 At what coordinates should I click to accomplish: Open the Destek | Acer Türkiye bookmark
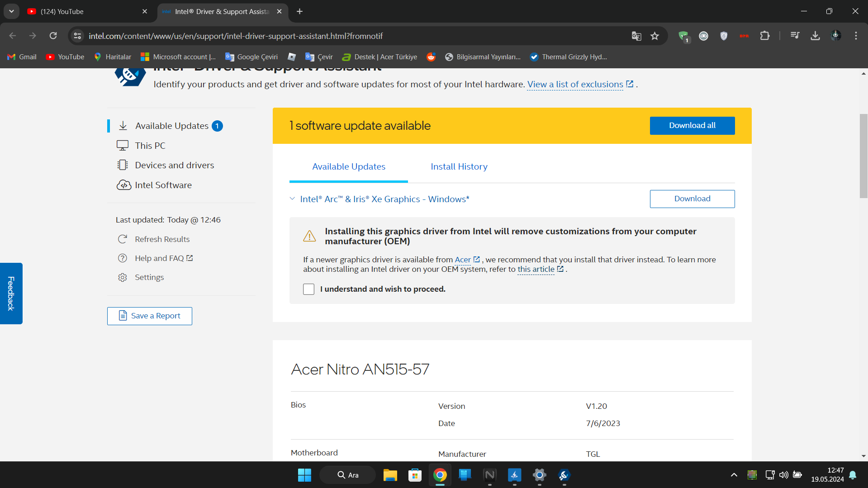click(x=380, y=57)
